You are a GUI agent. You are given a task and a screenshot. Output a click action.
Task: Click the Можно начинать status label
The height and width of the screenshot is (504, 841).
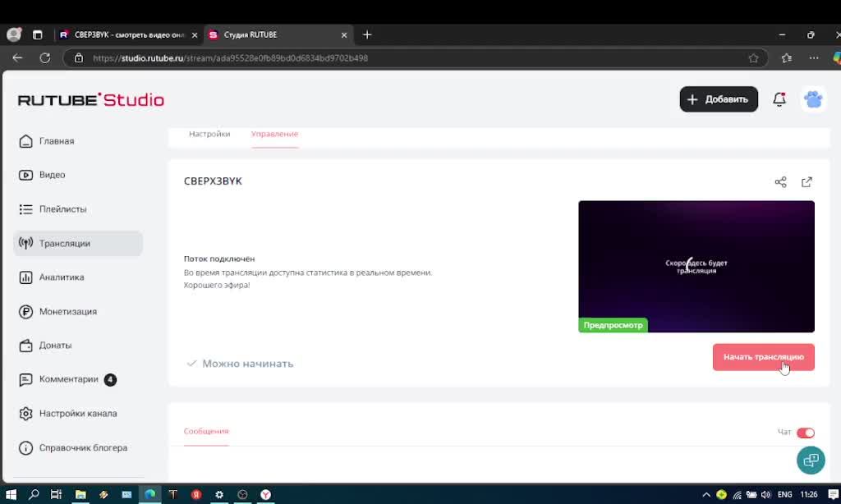pyautogui.click(x=248, y=364)
